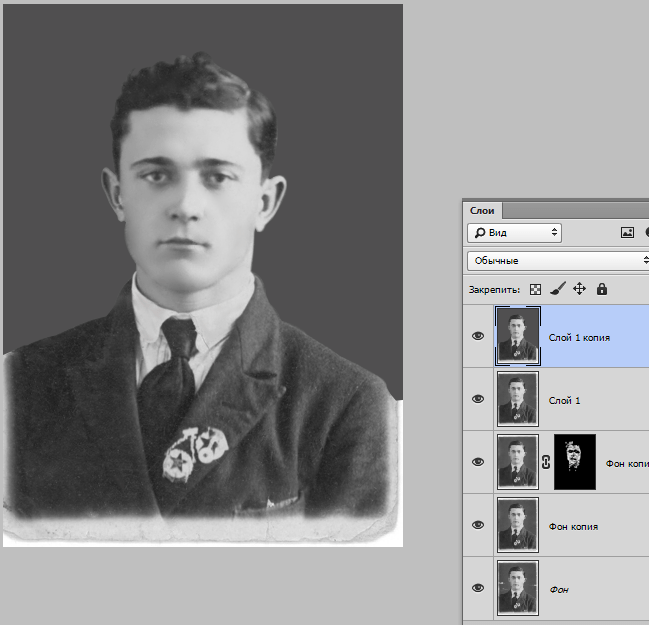Select the 'Фон' background layer name
This screenshot has height=625, width=649.
(559, 589)
